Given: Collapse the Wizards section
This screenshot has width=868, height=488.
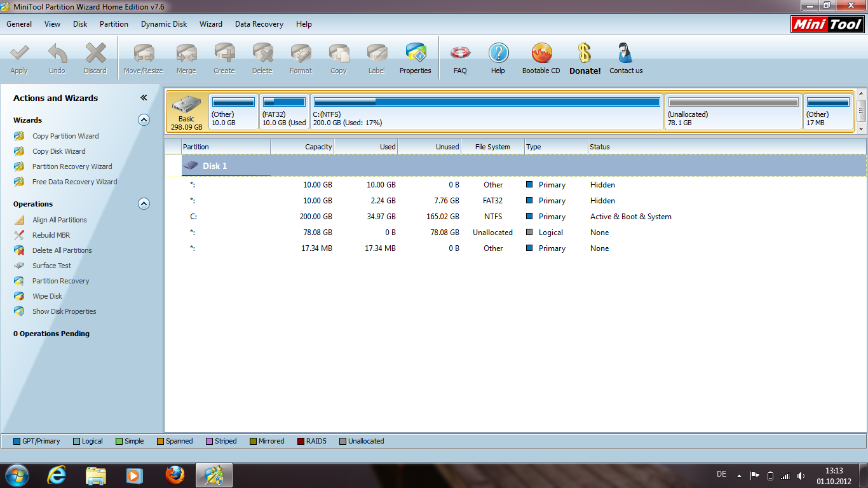Looking at the screenshot, I should click(x=144, y=119).
